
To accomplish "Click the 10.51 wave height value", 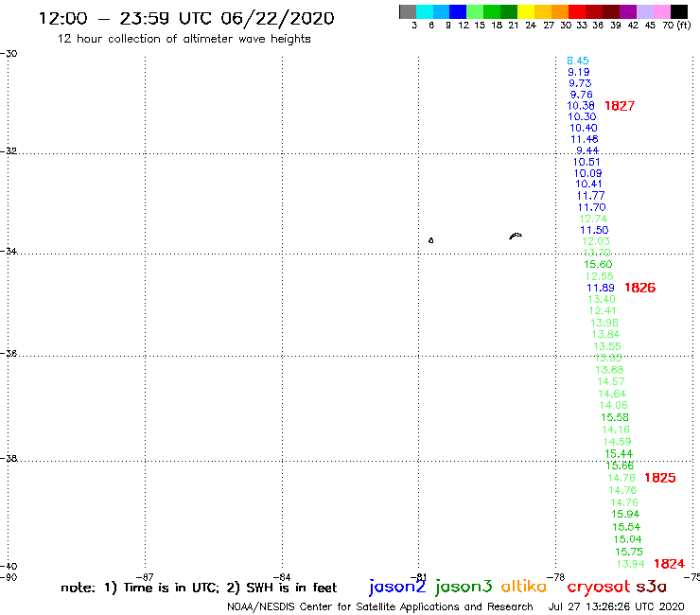I will coord(586,162).
